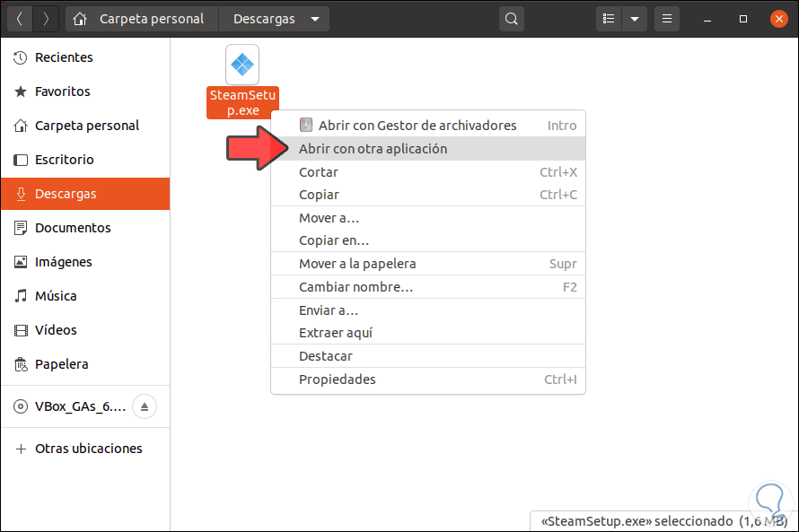Switch to list view icon
The image size is (799, 532).
[610, 19]
